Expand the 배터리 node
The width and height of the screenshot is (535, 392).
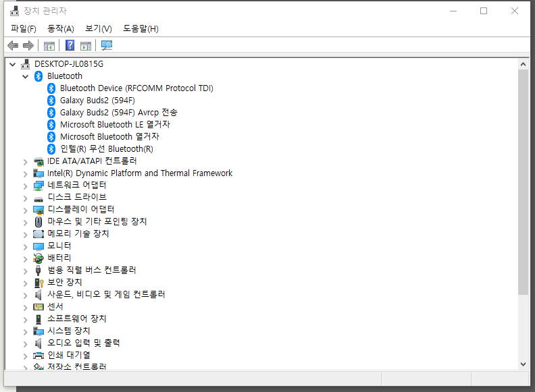pos(25,259)
